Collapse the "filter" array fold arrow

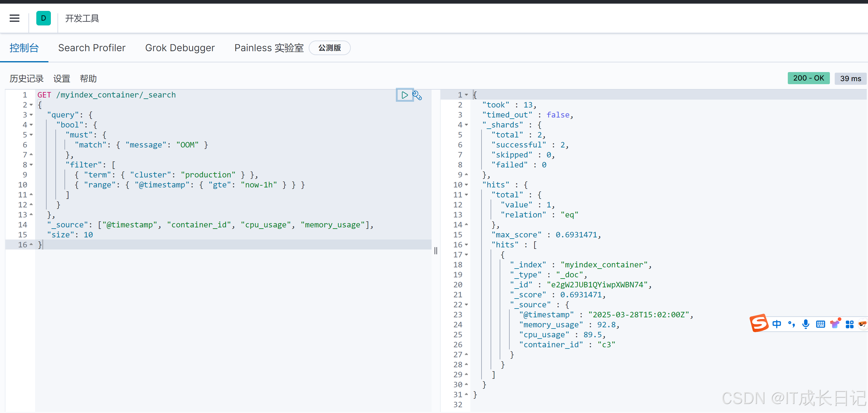coord(31,165)
